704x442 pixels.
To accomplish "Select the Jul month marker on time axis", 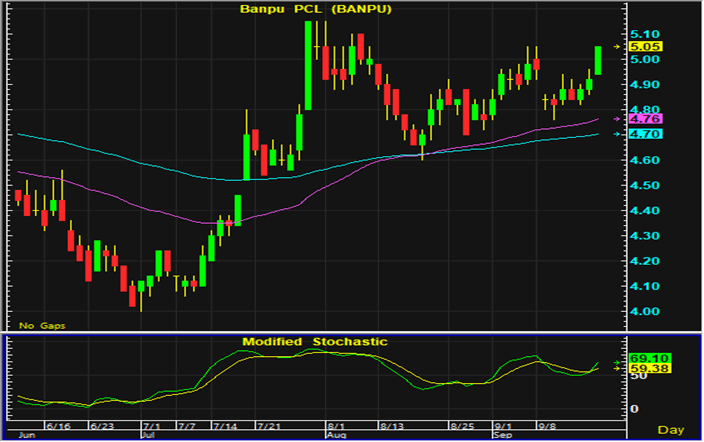I will (x=149, y=436).
